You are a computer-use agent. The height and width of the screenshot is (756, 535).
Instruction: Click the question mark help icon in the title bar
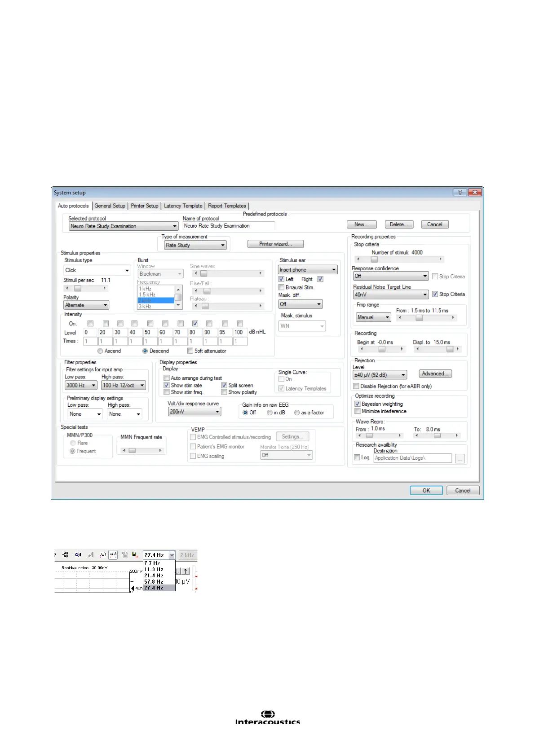[x=460, y=192]
